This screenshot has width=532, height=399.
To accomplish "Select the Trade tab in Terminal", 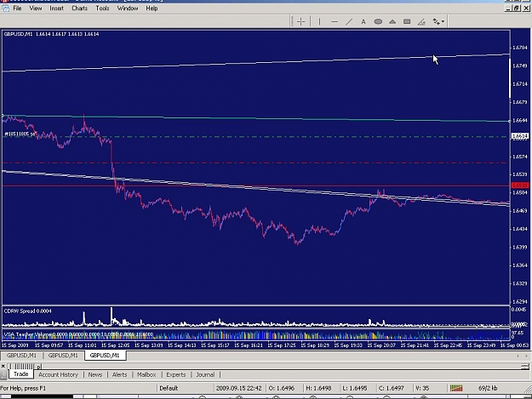I will pyautogui.click(x=20, y=374).
